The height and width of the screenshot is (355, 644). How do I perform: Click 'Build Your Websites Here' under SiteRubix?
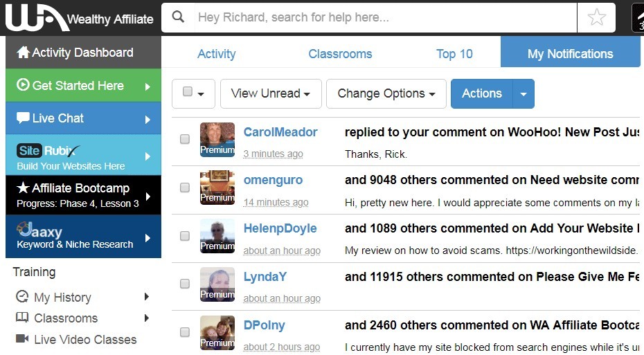[71, 166]
